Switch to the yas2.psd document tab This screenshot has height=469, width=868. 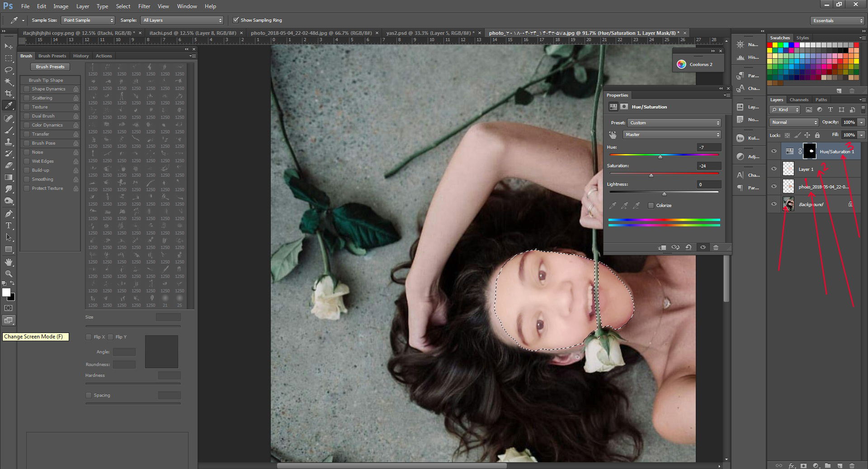(x=430, y=33)
